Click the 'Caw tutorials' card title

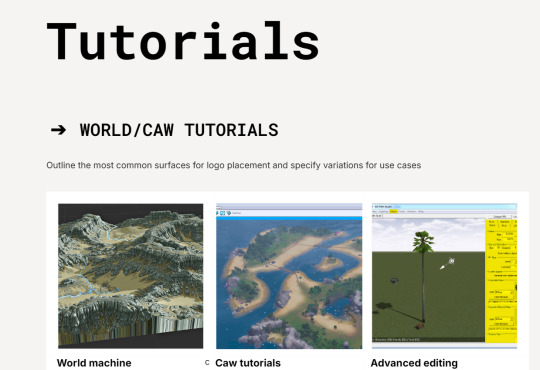(248, 363)
